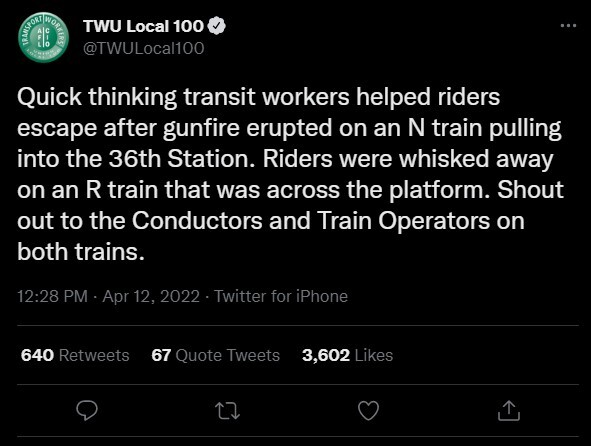Open the @TWULocal100 handle link
Viewport: 591px width, 446px height.
pos(144,48)
